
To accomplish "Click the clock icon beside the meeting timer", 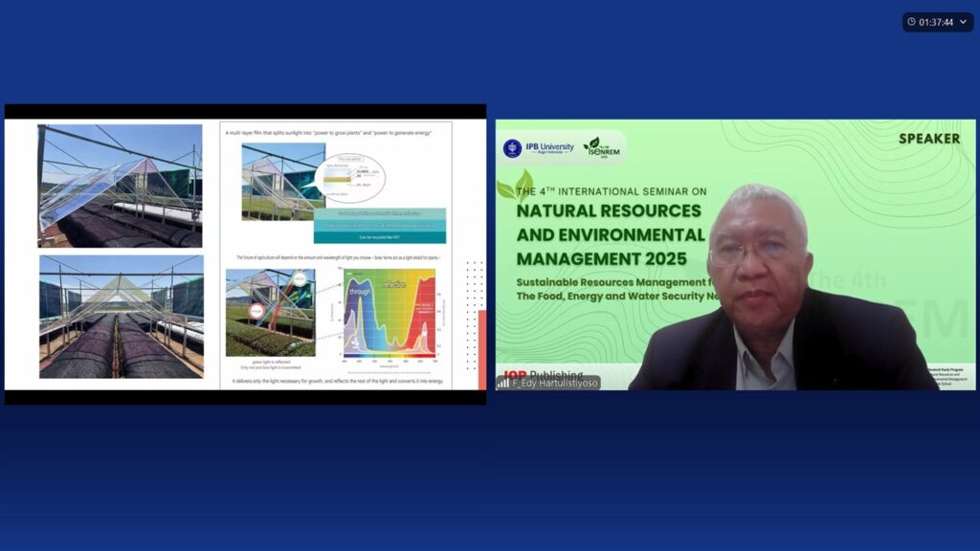I will [912, 22].
